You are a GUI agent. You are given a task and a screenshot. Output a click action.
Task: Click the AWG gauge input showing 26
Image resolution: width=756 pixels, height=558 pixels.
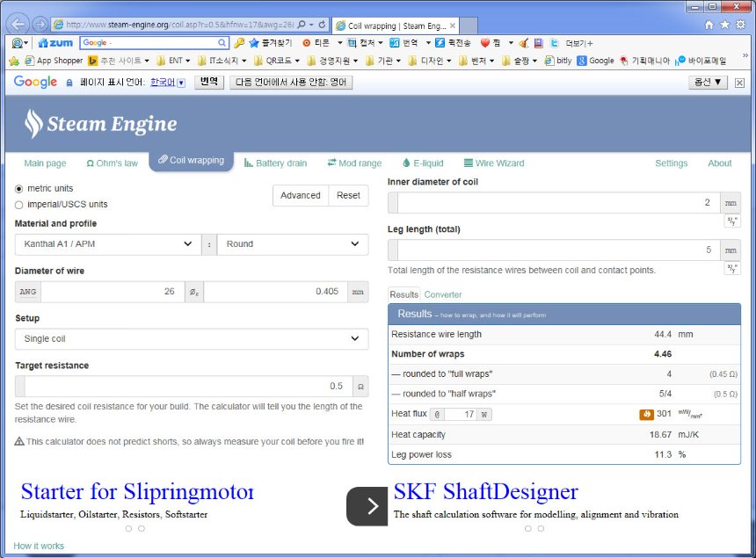tap(113, 292)
